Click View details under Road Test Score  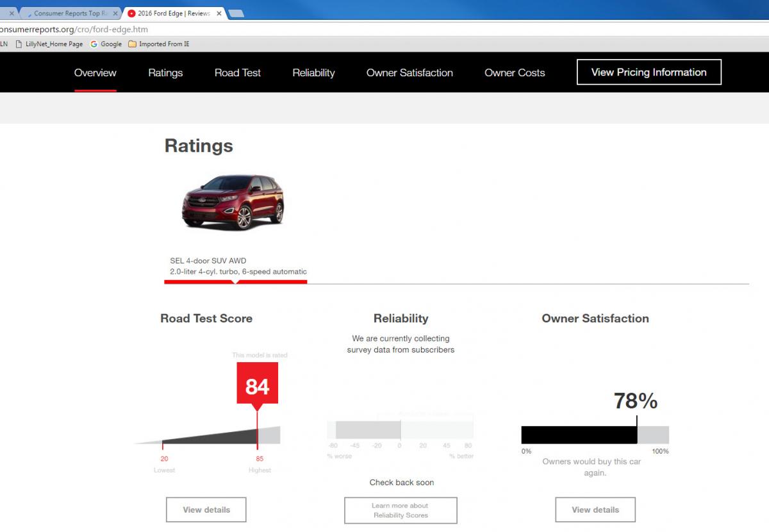[x=206, y=510]
